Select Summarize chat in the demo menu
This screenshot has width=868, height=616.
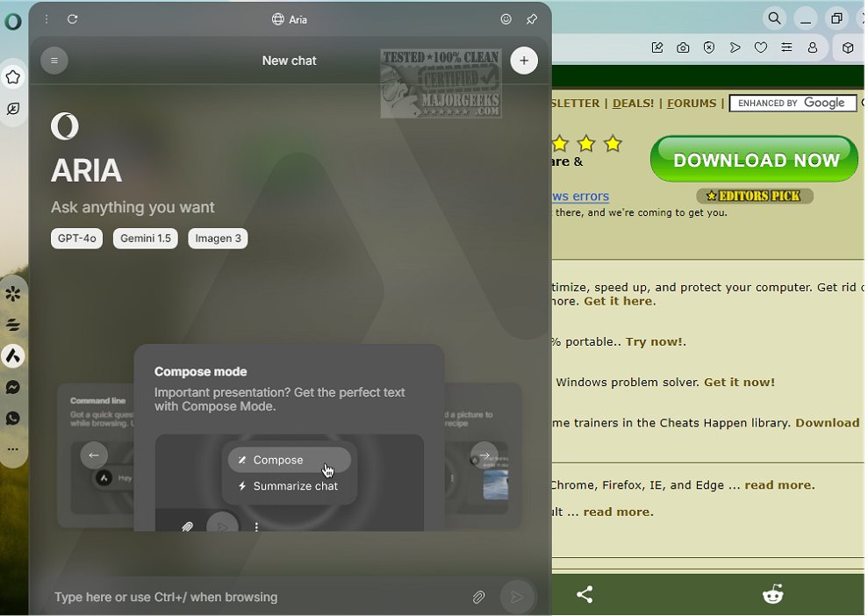pyautogui.click(x=290, y=486)
